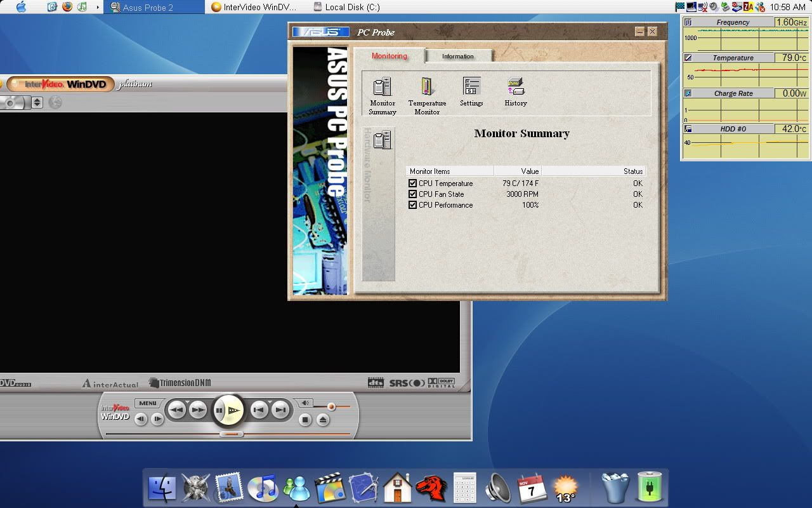Pause the DVD in WinDVD
This screenshot has height=508, width=812.
click(x=219, y=410)
